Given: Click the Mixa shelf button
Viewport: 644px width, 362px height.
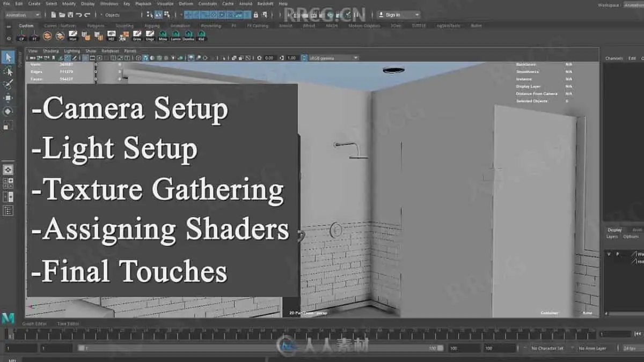Looking at the screenshot, I should [x=163, y=36].
